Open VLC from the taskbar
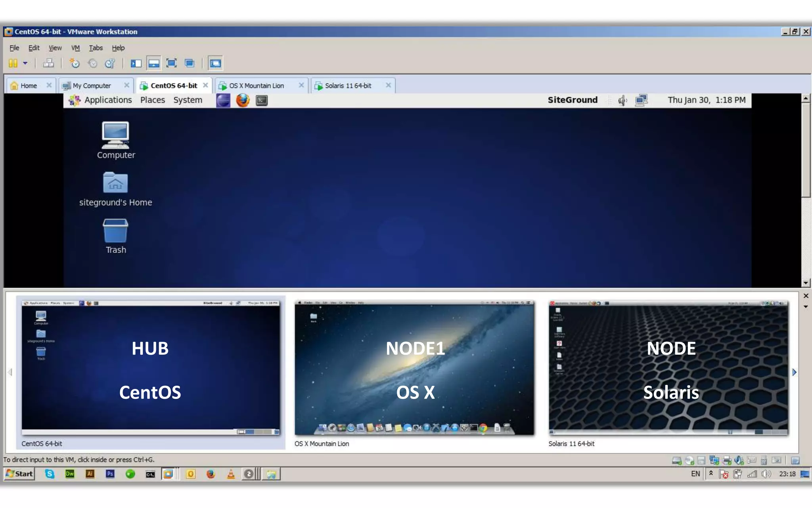 tap(231, 474)
